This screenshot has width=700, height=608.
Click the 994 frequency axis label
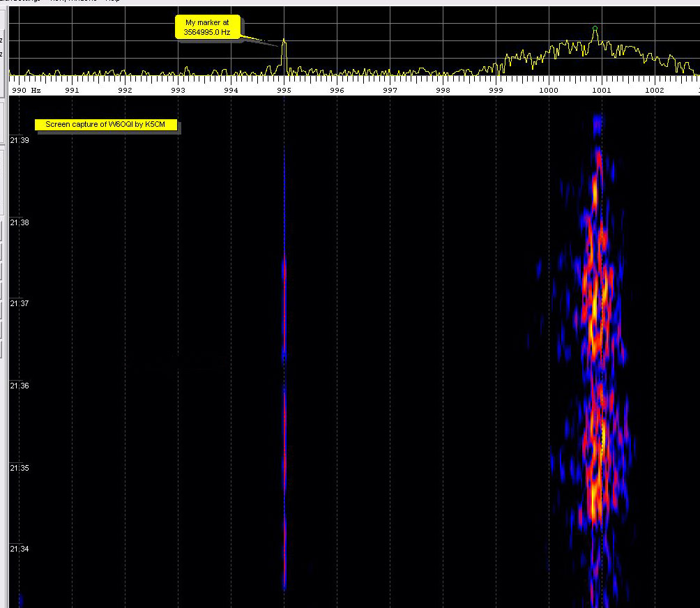point(231,90)
